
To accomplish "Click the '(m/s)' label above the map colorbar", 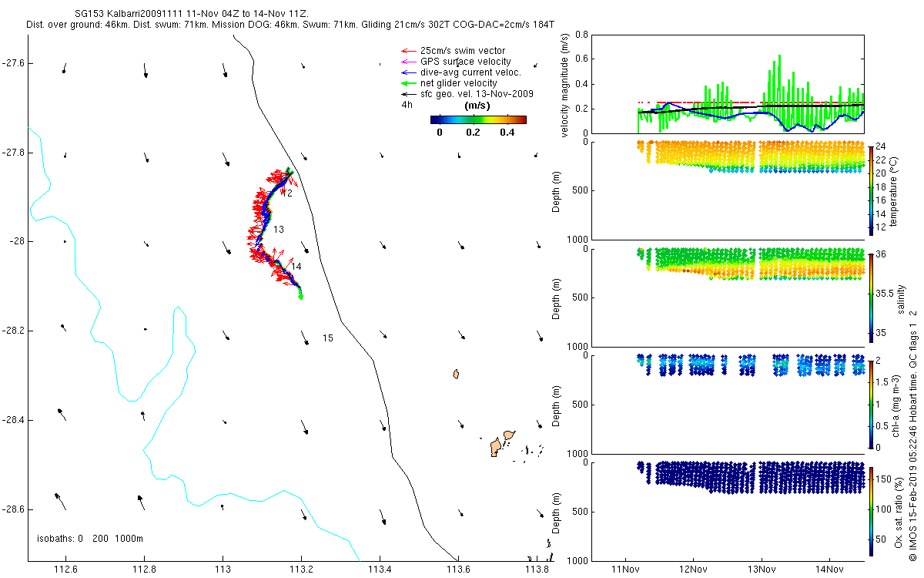I will coord(477,106).
